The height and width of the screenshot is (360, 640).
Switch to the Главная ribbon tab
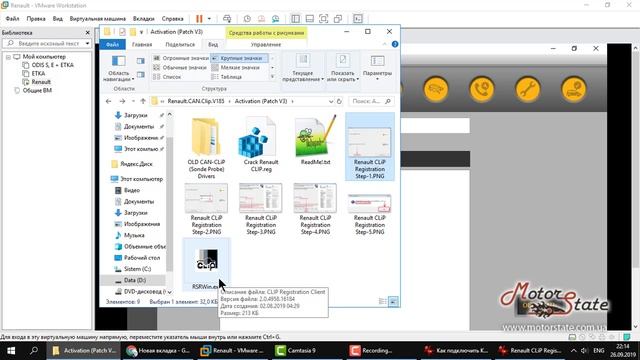[142, 44]
